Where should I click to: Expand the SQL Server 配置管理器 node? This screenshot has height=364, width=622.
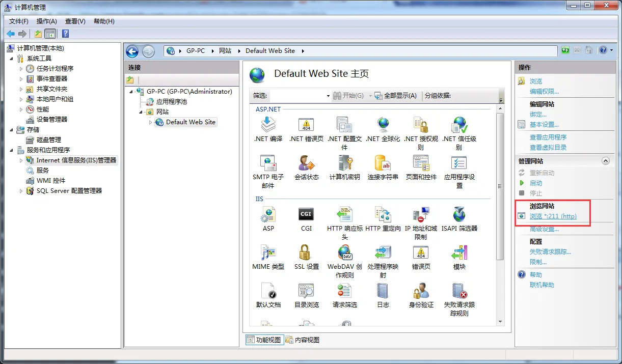(21, 191)
